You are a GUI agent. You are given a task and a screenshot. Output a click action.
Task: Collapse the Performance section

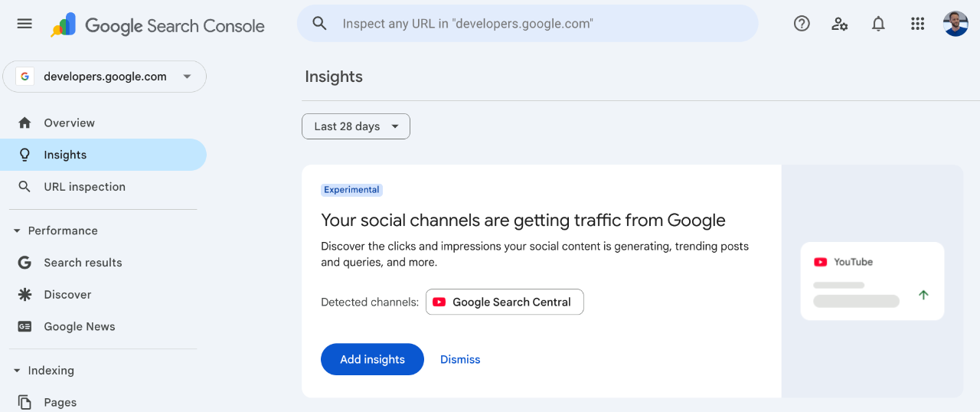coord(18,231)
